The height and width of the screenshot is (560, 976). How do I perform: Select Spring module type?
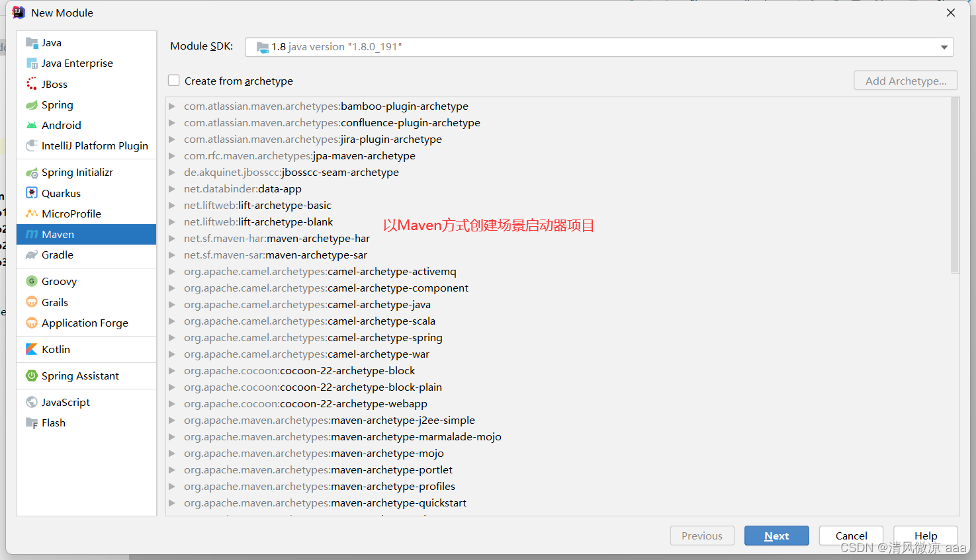(86, 105)
